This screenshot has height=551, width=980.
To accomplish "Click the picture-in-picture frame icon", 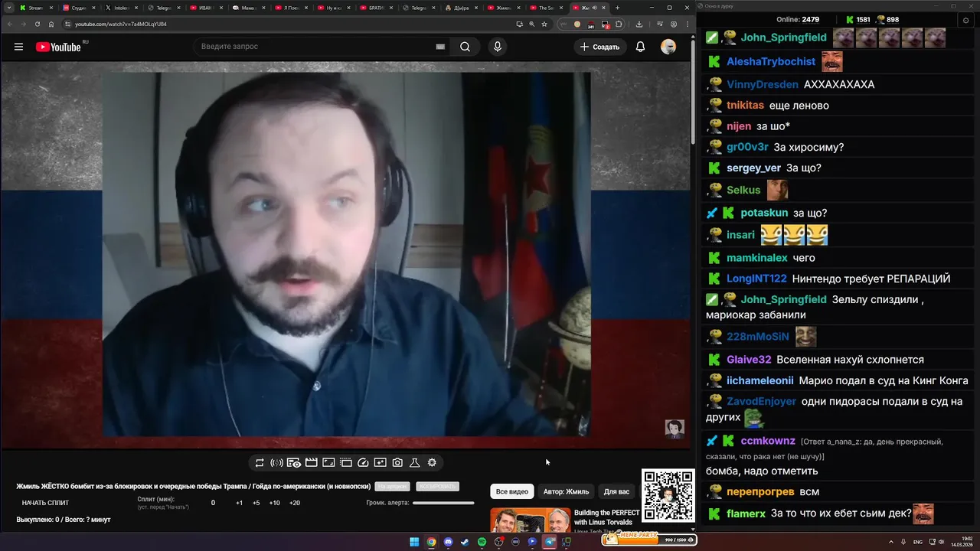I will pos(328,462).
